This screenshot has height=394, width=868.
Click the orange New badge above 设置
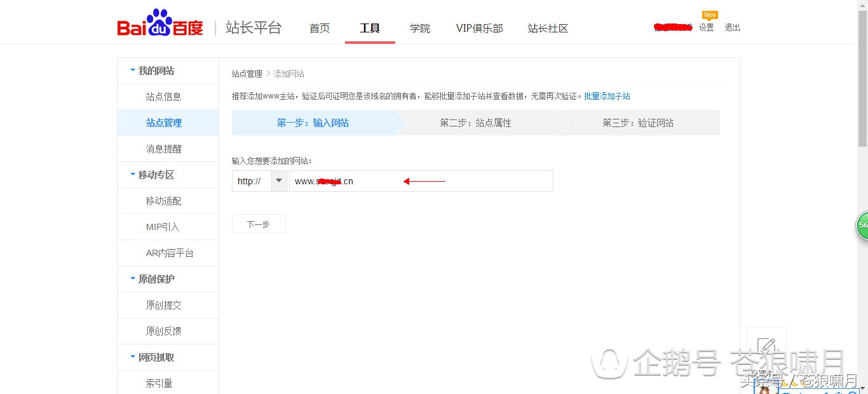710,14
